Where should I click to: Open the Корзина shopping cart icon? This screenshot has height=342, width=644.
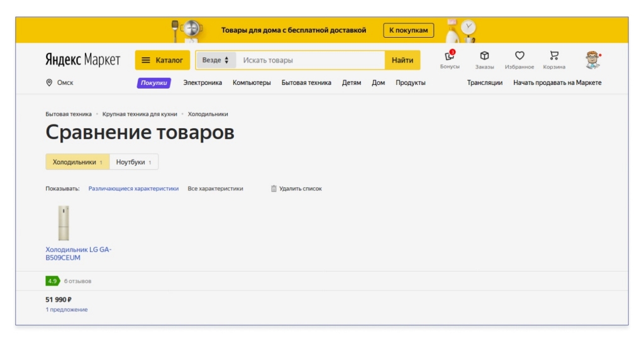click(x=554, y=55)
